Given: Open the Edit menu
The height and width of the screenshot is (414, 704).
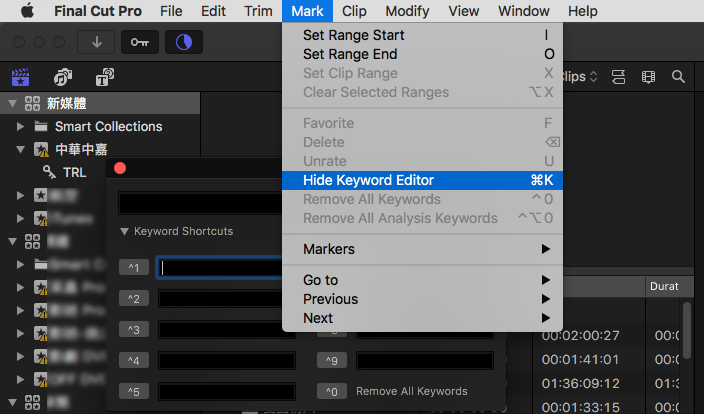Looking at the screenshot, I should coord(213,11).
